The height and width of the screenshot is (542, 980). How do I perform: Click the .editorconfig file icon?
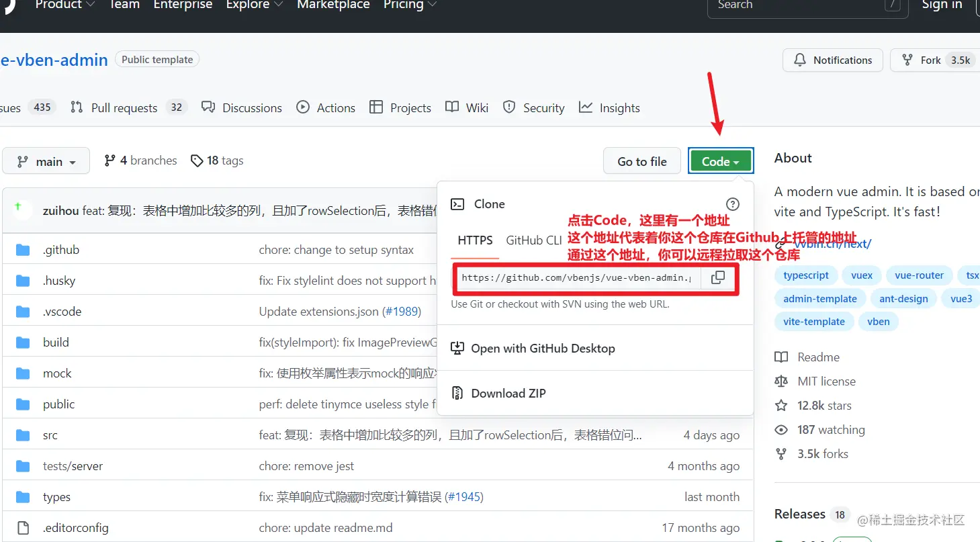click(x=24, y=528)
